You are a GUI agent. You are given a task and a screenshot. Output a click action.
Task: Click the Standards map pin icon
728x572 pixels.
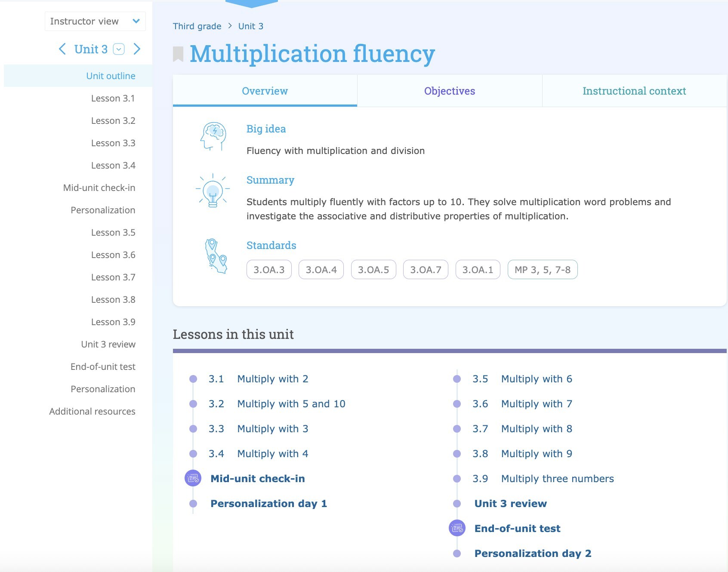pyautogui.click(x=215, y=256)
